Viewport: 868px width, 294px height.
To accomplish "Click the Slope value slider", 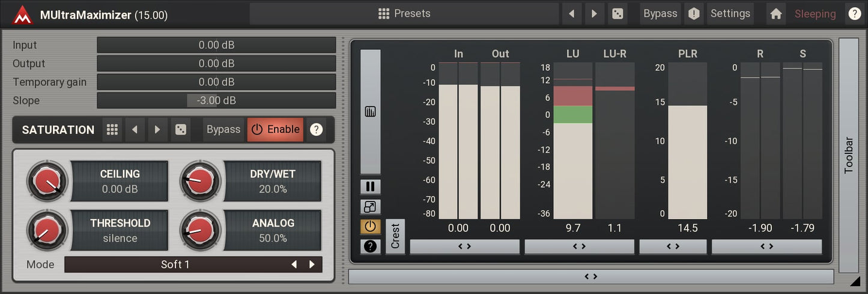I will 216,101.
